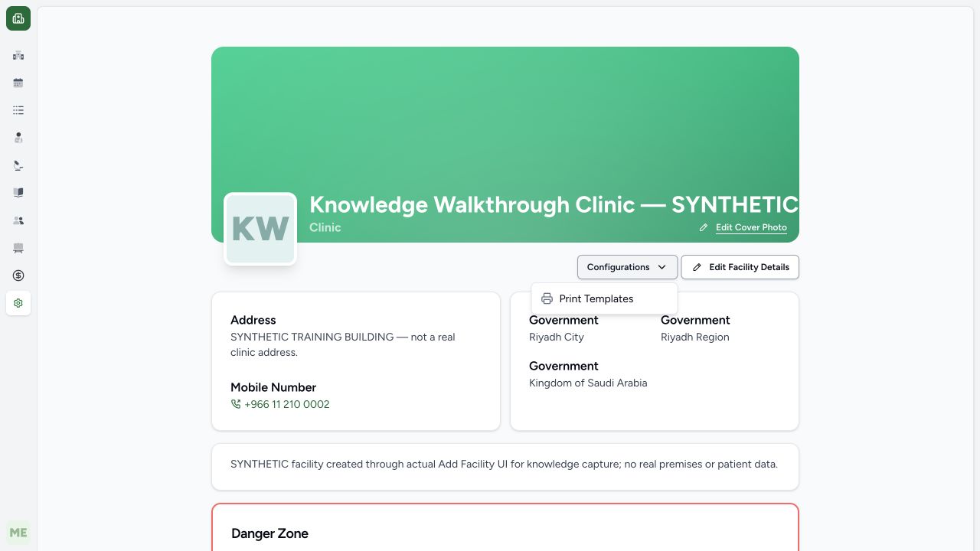Click the Kingdom of Saudi Arabia value
The height and width of the screenshot is (551, 980).
[588, 383]
